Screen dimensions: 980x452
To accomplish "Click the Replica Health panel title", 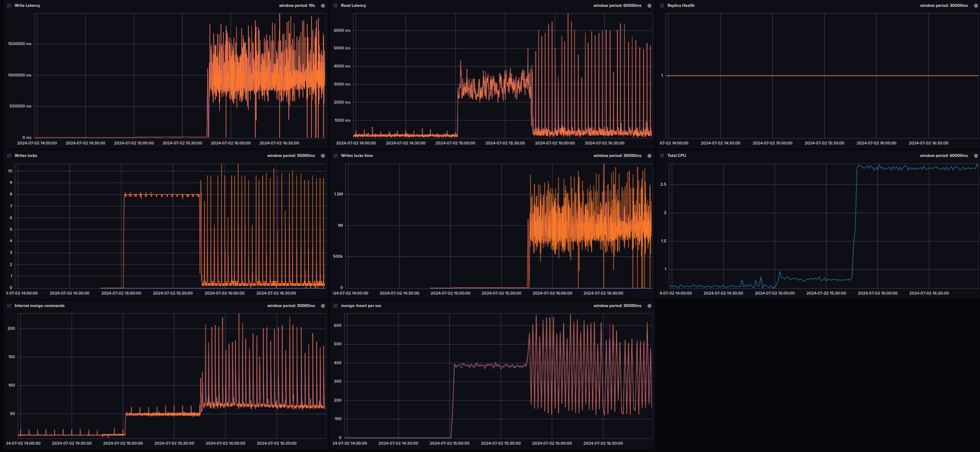I will tap(681, 6).
